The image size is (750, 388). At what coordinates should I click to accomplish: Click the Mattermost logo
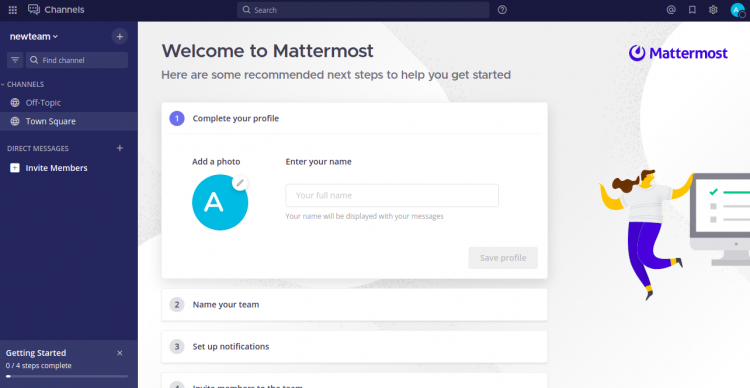coord(678,53)
